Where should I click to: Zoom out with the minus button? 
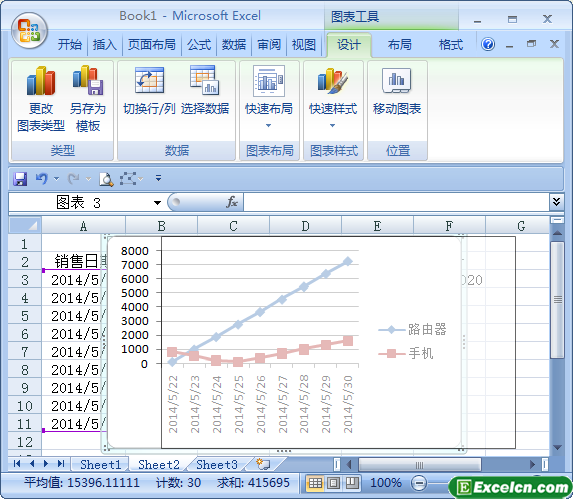pyautogui.click(x=419, y=484)
